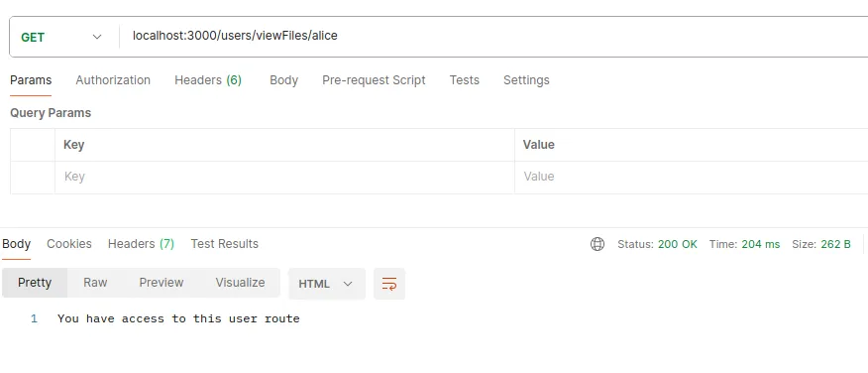
Task: Click the globe network icon near Status
Action: tap(597, 244)
